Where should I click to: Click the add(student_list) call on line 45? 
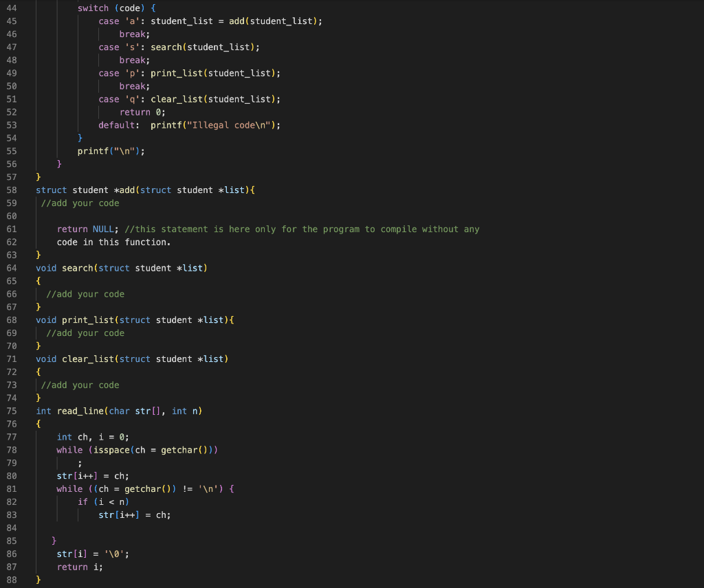click(274, 21)
